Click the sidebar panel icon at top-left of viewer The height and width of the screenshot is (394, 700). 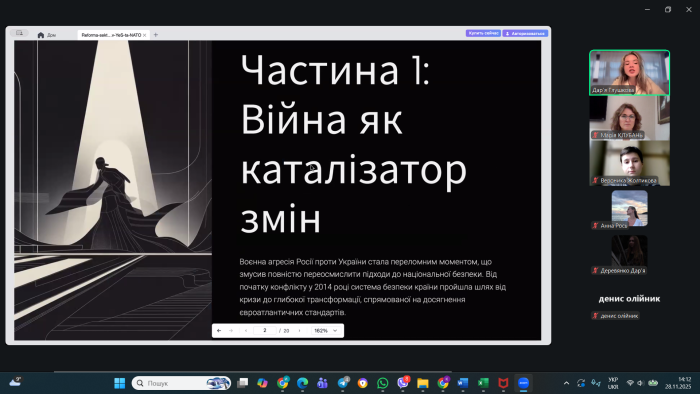pos(19,33)
